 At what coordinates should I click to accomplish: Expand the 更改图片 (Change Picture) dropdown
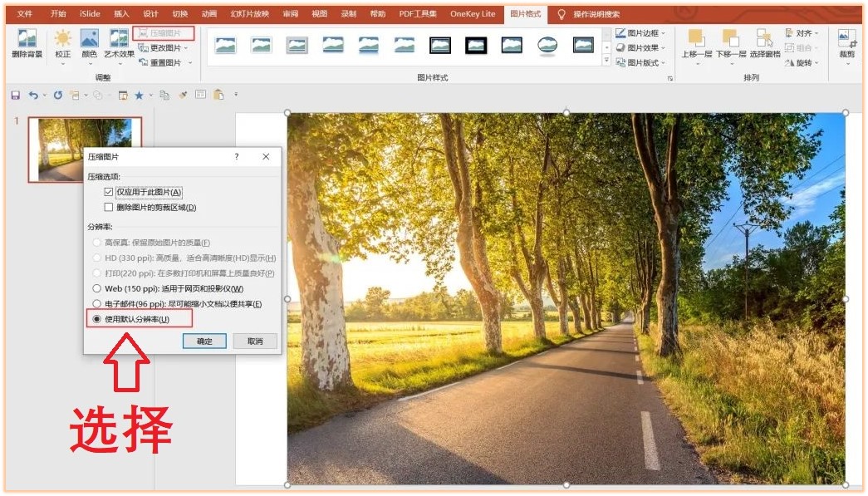click(x=165, y=48)
